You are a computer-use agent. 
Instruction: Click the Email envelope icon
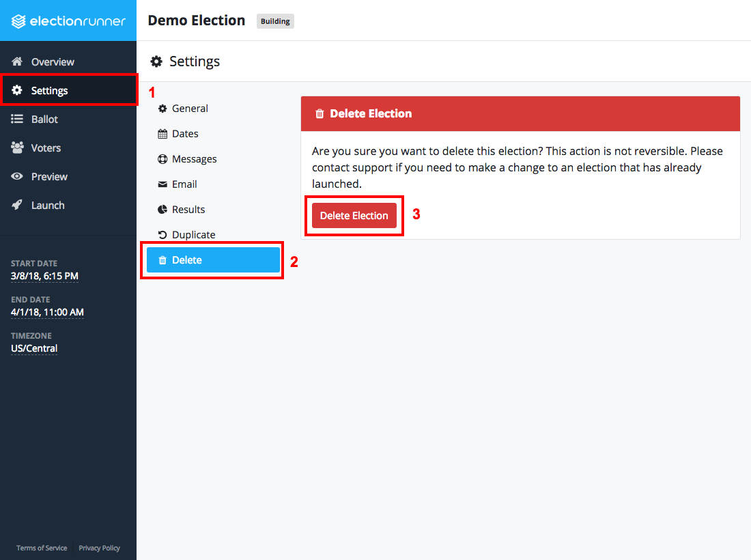tap(162, 184)
